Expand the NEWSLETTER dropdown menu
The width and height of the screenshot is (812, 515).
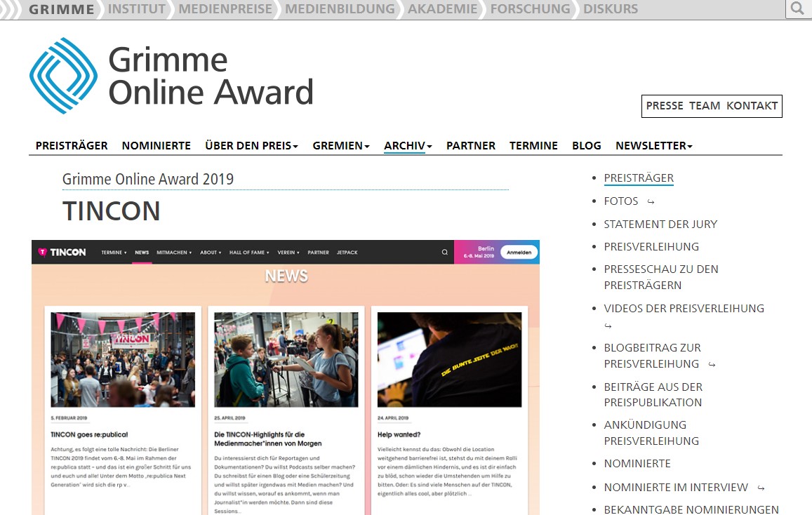click(654, 146)
